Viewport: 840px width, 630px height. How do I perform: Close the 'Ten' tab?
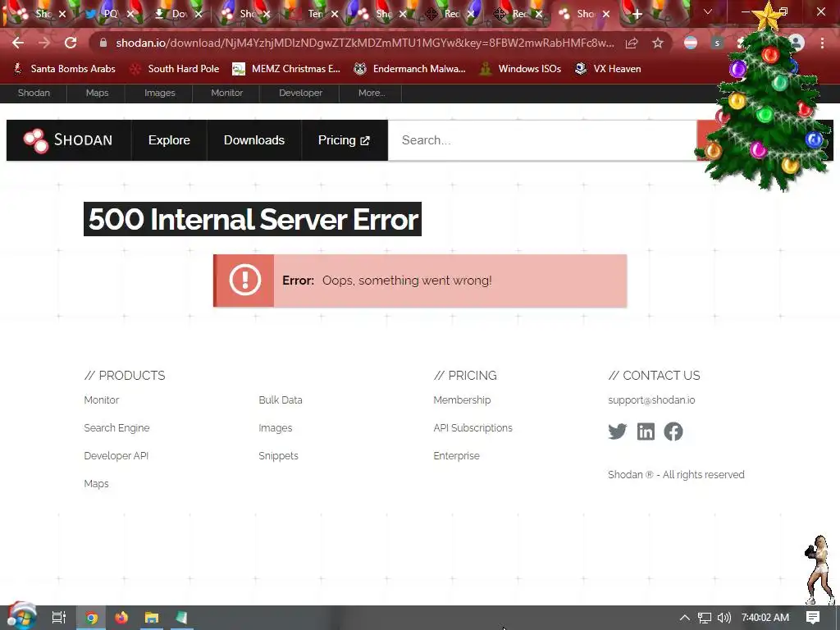(x=335, y=14)
